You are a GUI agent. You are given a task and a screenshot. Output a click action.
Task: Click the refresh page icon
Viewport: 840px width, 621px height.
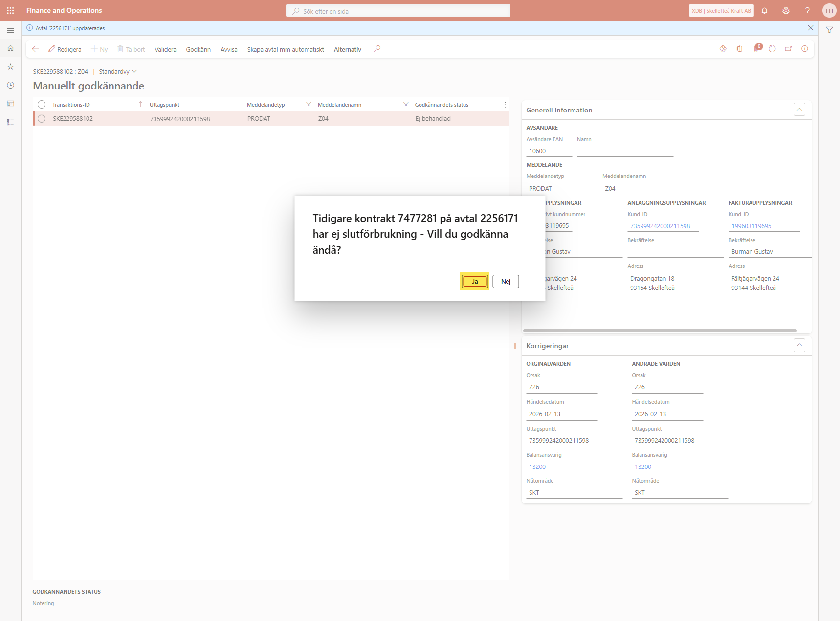coord(772,49)
